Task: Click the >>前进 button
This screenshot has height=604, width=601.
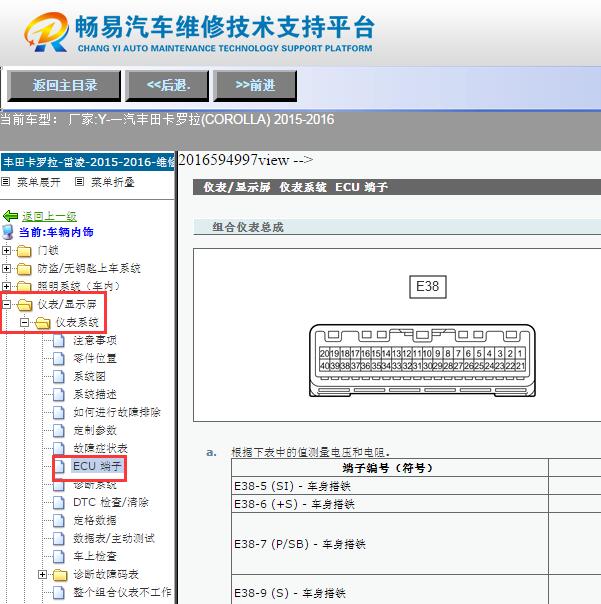Action: pyautogui.click(x=255, y=86)
